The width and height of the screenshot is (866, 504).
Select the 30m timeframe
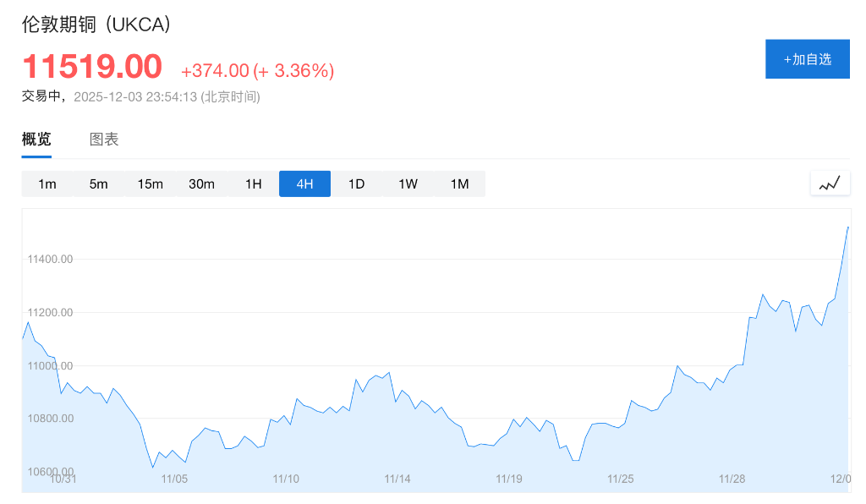201,184
